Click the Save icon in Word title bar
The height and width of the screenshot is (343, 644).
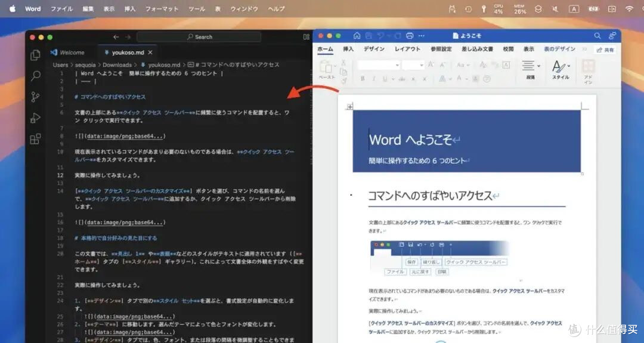point(369,36)
